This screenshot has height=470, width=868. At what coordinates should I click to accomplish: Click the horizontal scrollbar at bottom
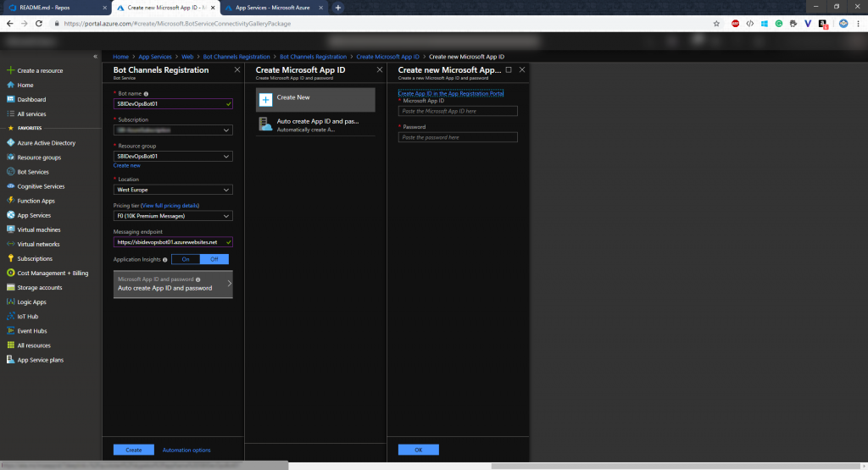pos(674,466)
